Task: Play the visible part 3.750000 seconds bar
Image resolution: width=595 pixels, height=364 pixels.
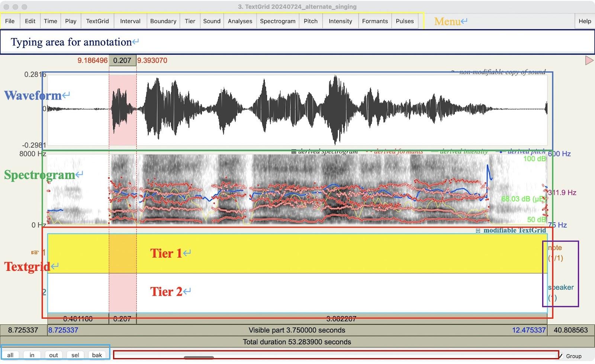Action: (297, 330)
